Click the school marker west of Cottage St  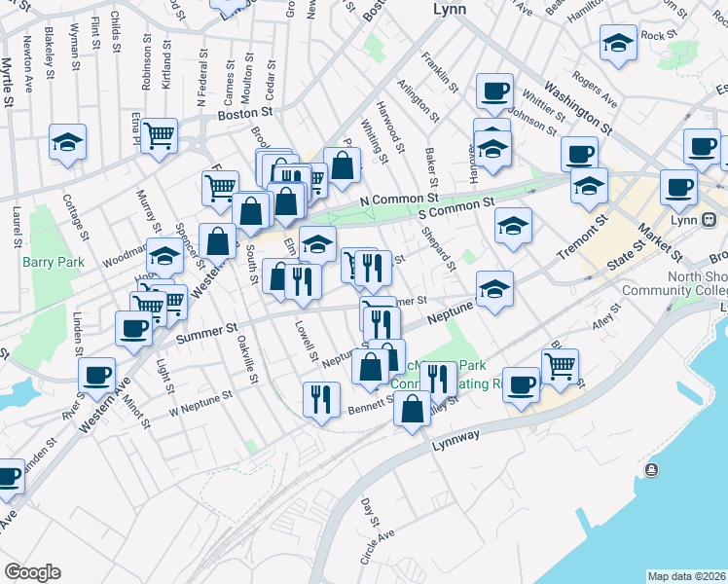[x=67, y=146]
